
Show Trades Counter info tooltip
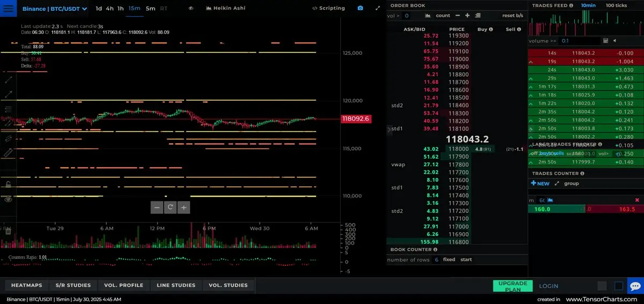pos(582,174)
